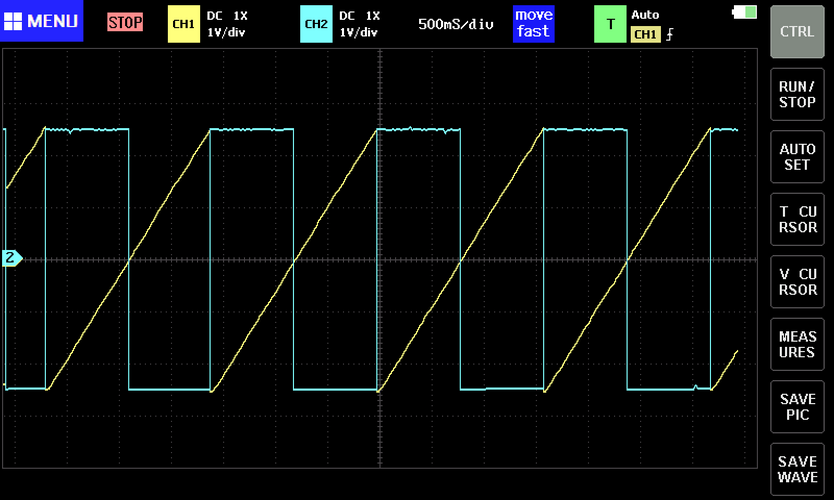Tap the yellow CH1 channel indicator
Viewport: 834px width, 500px height.
(x=184, y=24)
